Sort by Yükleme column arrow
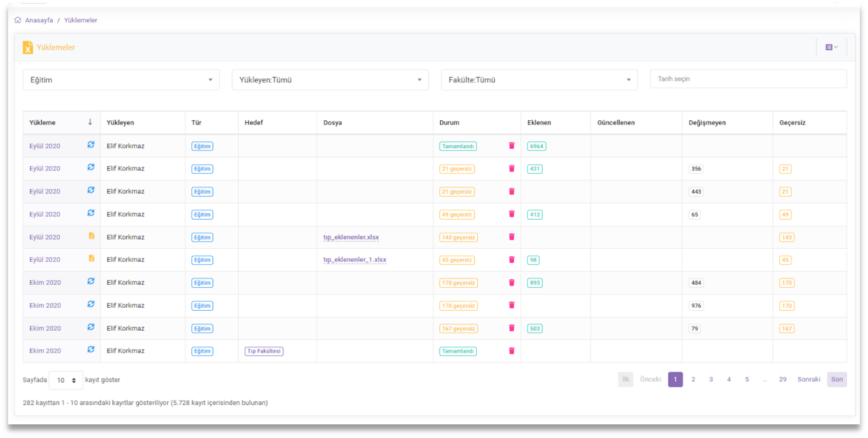 point(90,123)
